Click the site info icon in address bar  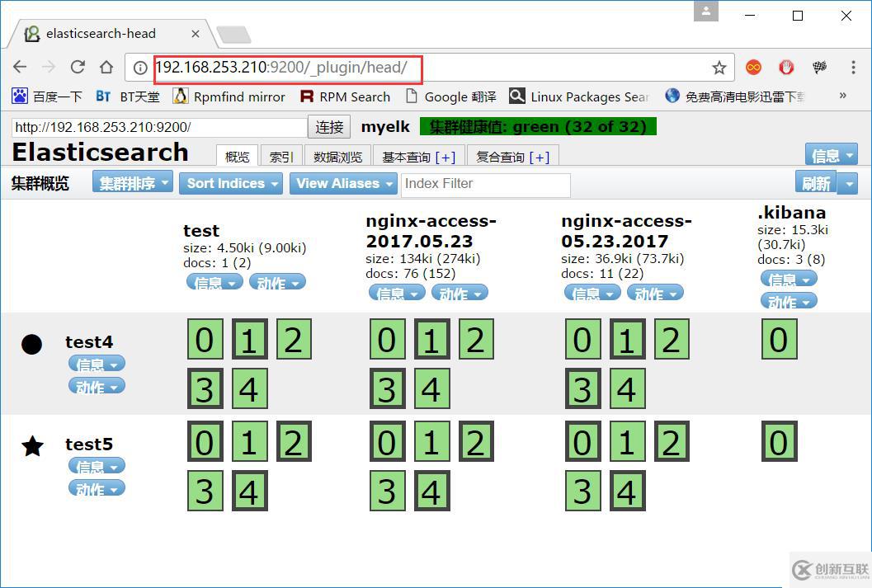[140, 68]
